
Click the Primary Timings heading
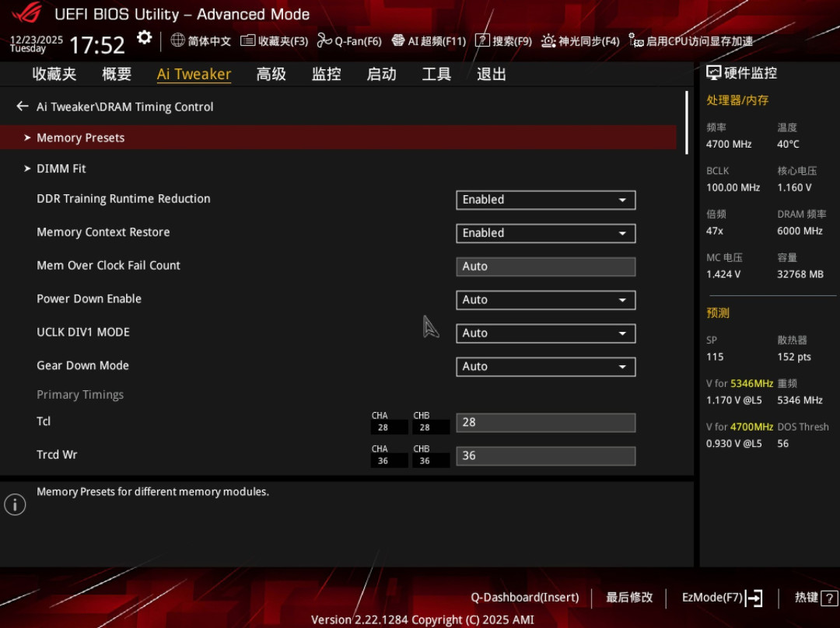[80, 395]
